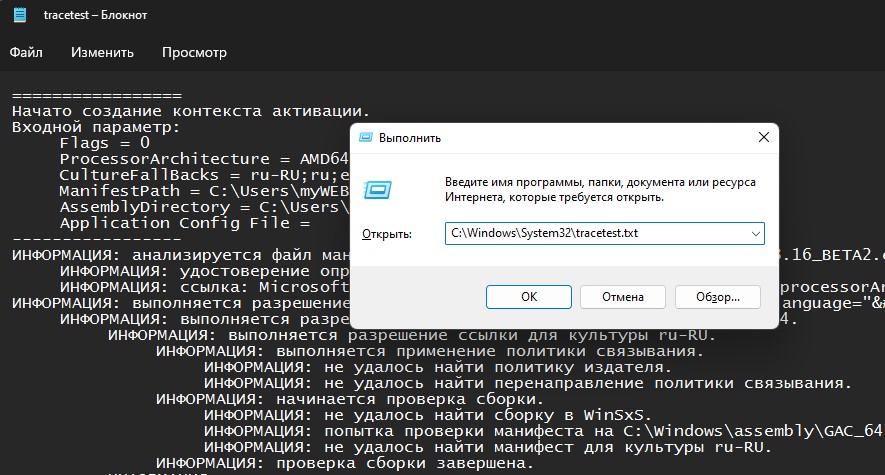
Task: Click the 'AssemblyDirectory' line in Notepad
Action: coord(204,207)
